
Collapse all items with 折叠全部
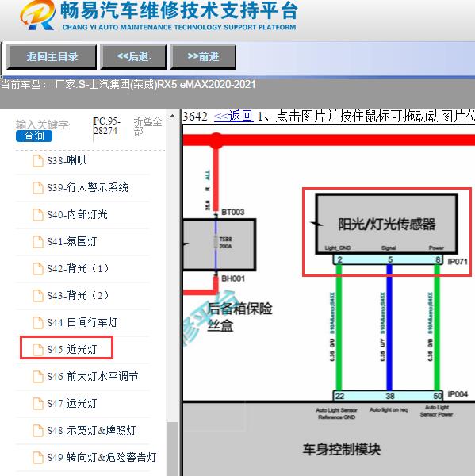click(147, 126)
